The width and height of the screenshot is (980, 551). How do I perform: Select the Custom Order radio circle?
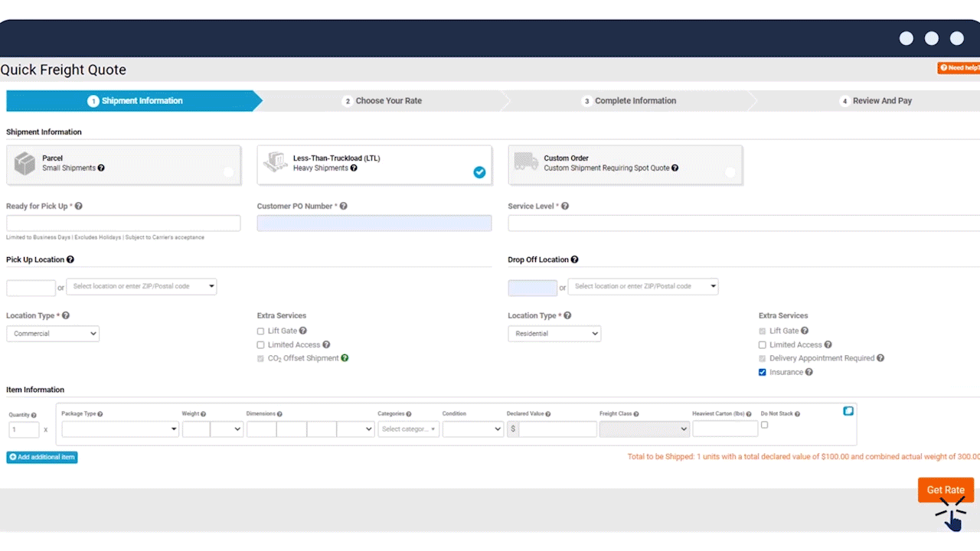[x=730, y=172]
